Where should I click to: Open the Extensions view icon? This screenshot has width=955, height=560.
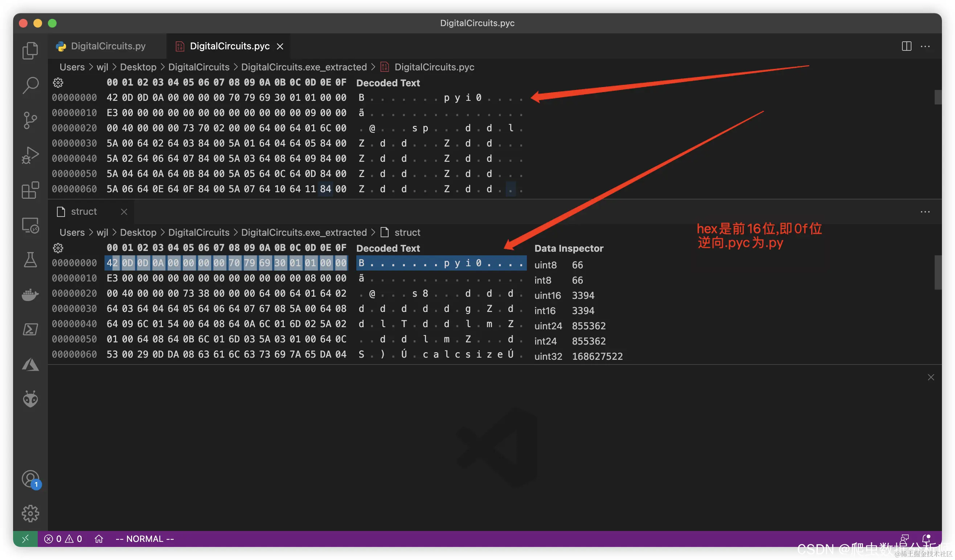click(x=30, y=190)
